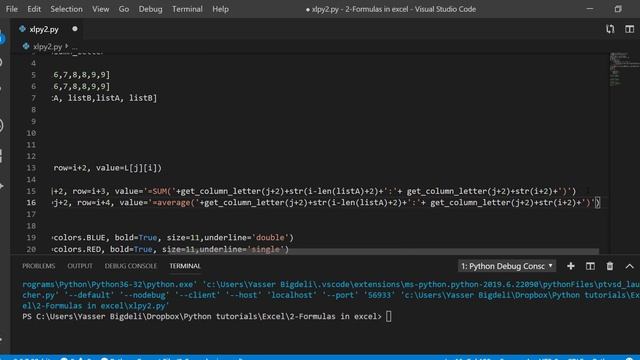Open the Help menu
This screenshot has width=640, height=360.
[x=220, y=9]
